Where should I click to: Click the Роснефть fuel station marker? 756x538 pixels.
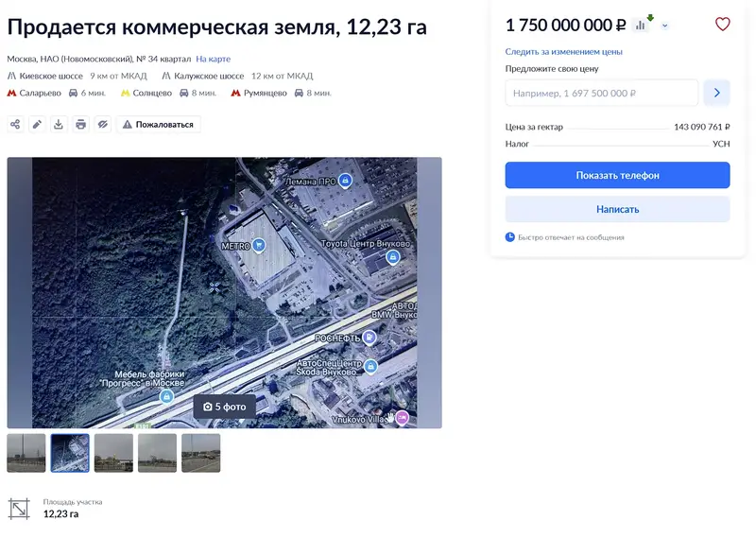click(369, 338)
